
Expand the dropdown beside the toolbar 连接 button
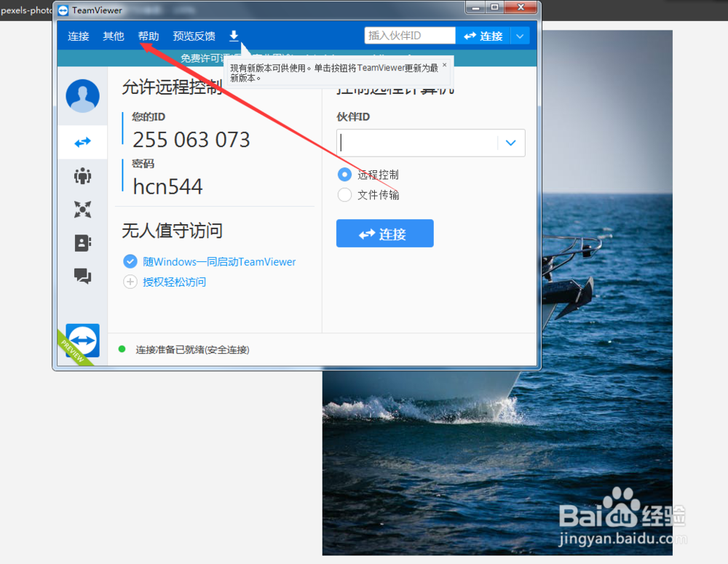tap(520, 36)
